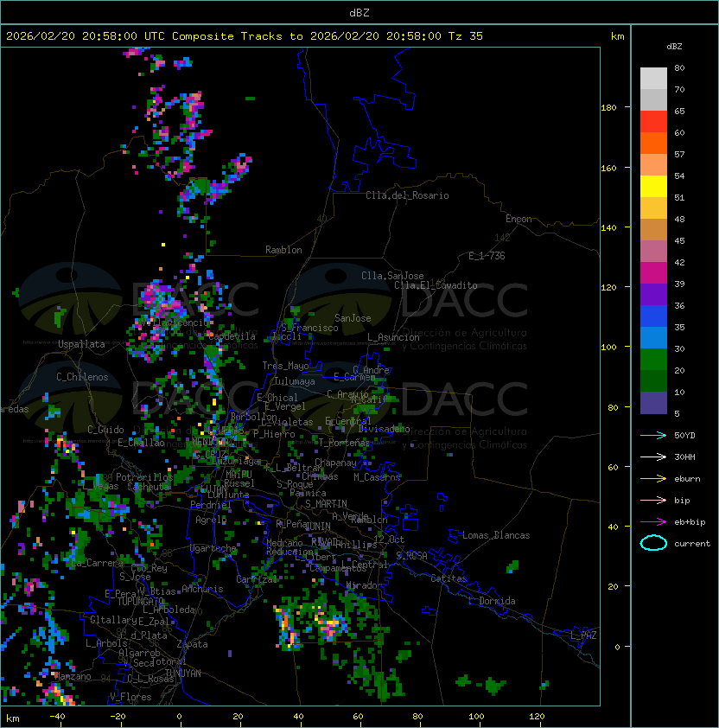Pick the red 60–65 dBZ swatch
719x728 pixels.
click(x=653, y=122)
